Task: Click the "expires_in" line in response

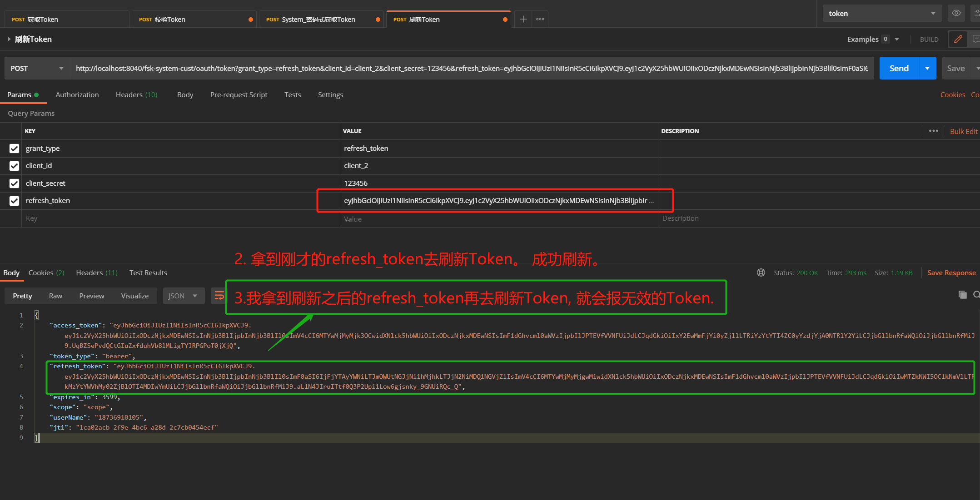Action: coord(85,397)
